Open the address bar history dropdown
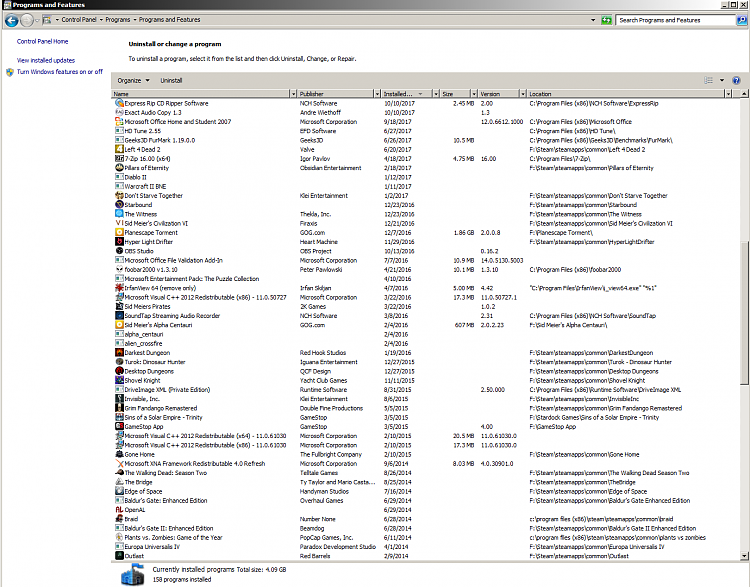The width and height of the screenshot is (750, 587). tap(593, 20)
